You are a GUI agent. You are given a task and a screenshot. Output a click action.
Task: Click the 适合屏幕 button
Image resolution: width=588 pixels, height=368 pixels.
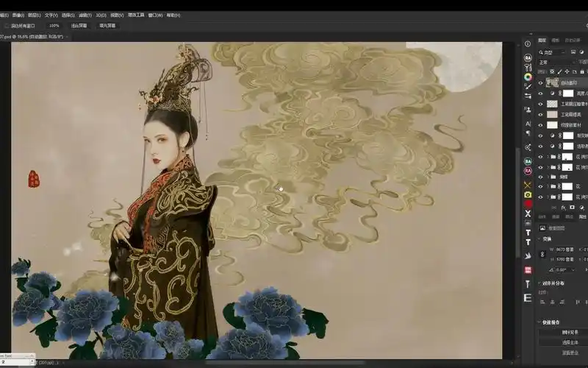coord(79,26)
